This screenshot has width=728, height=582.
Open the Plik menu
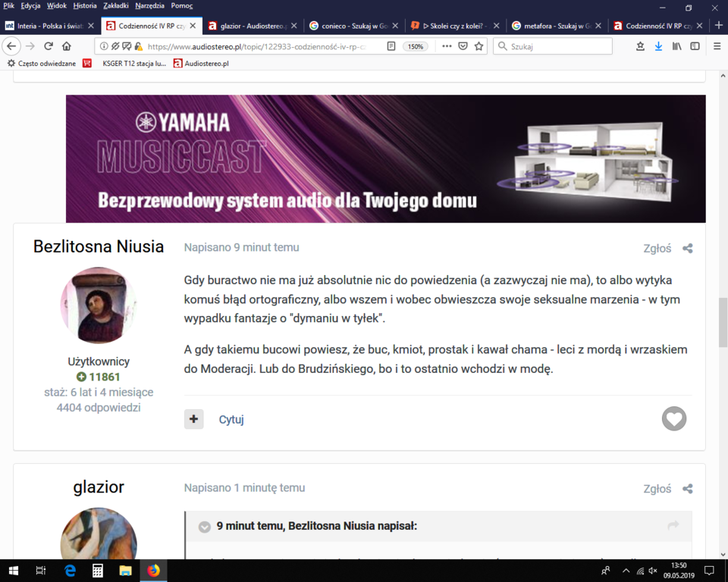9,5
